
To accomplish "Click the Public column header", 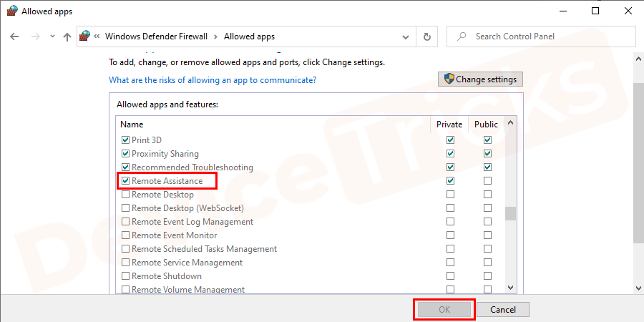I will [487, 124].
